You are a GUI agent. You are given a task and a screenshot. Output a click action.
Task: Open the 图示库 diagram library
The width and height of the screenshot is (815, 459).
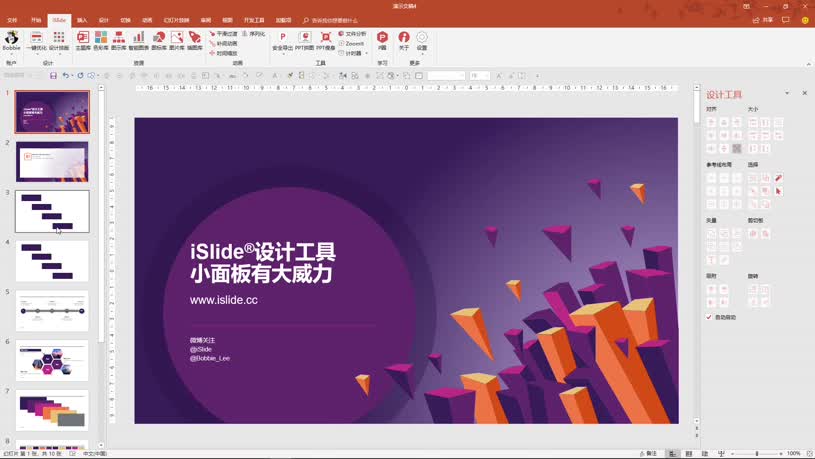click(x=119, y=41)
